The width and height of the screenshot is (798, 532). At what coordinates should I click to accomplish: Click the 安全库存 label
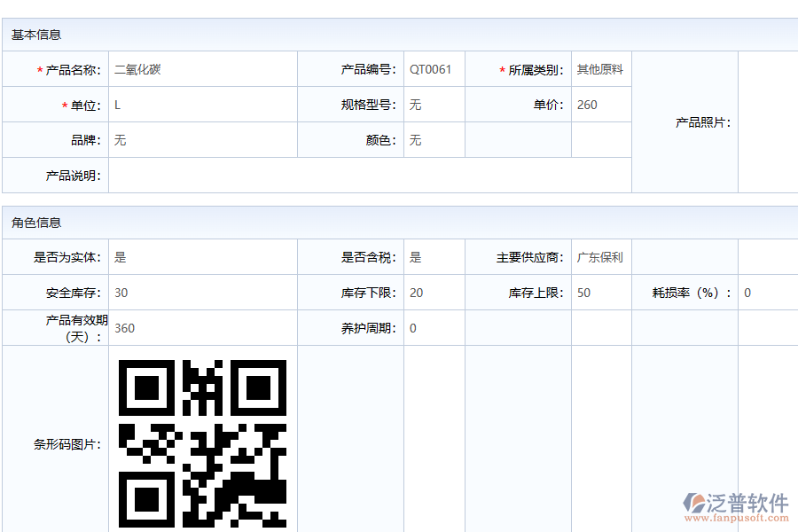74,293
